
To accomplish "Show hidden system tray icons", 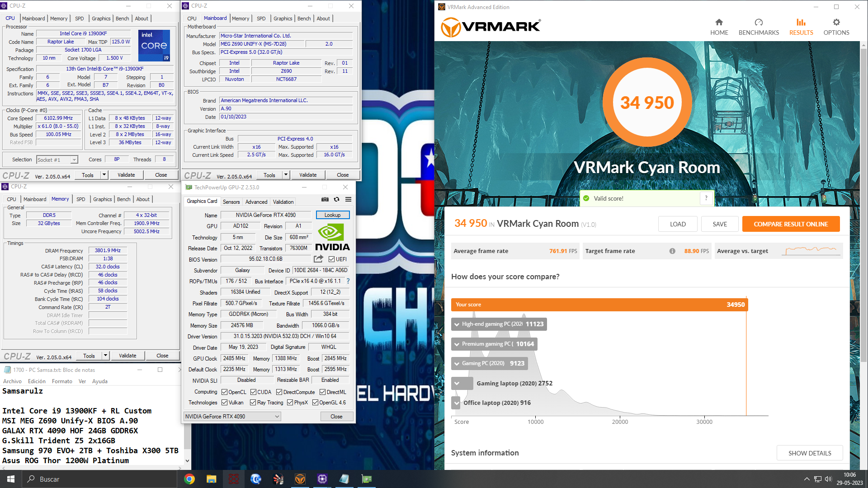I will coord(807,479).
